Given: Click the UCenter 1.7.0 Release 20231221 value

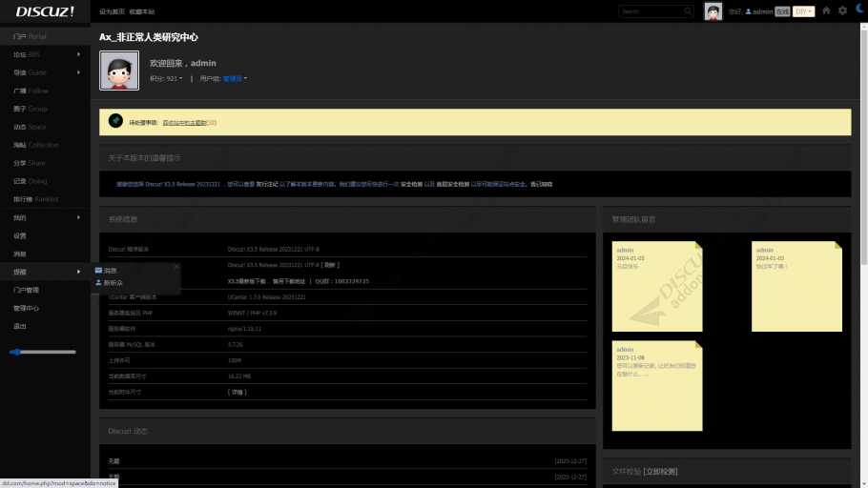Looking at the screenshot, I should [x=267, y=297].
